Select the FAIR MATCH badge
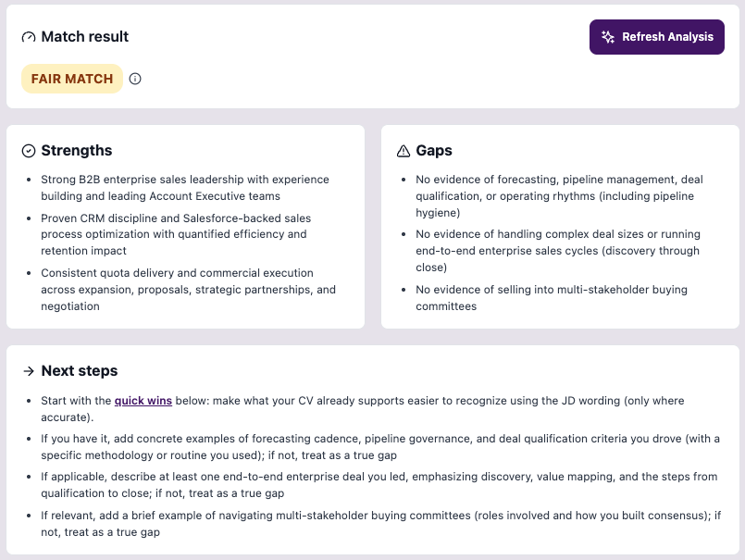 (71, 79)
